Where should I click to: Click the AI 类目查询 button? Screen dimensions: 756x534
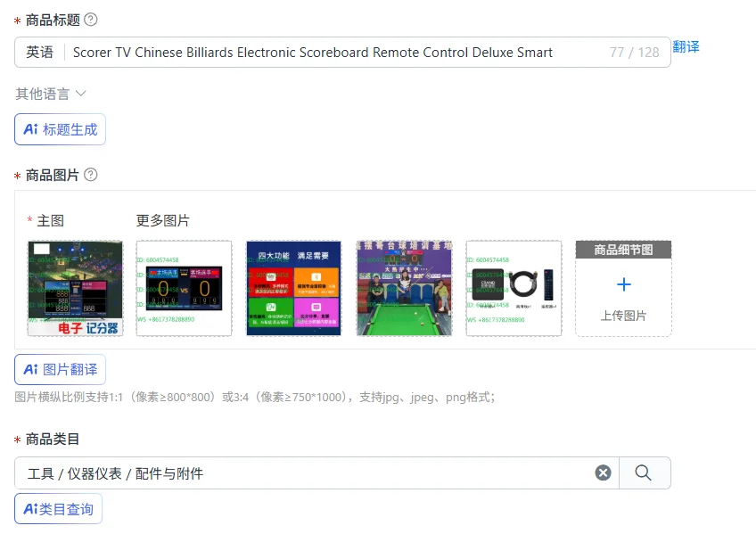(58, 508)
